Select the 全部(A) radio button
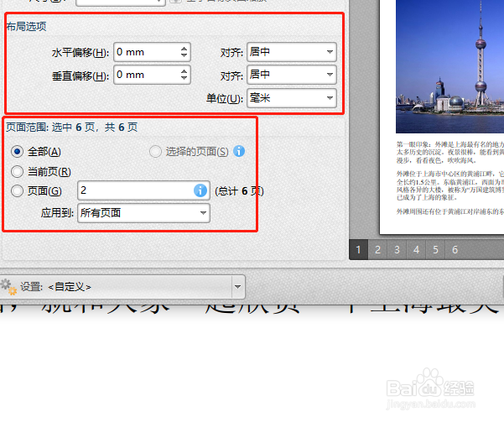504x422 pixels. (x=17, y=152)
